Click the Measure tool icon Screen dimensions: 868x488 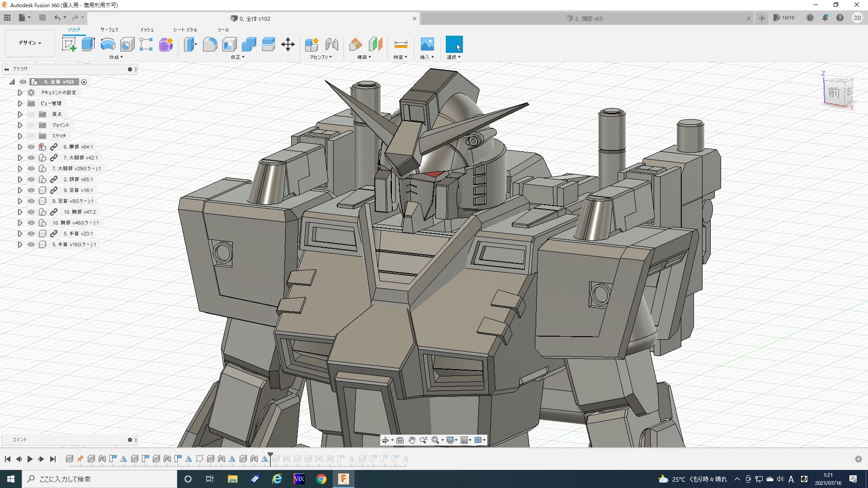pyautogui.click(x=401, y=44)
